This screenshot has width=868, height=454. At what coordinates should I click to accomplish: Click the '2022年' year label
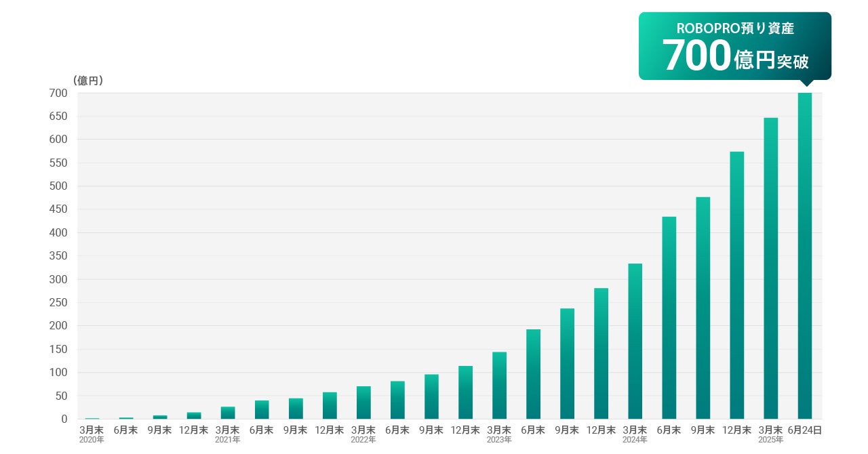(x=363, y=440)
